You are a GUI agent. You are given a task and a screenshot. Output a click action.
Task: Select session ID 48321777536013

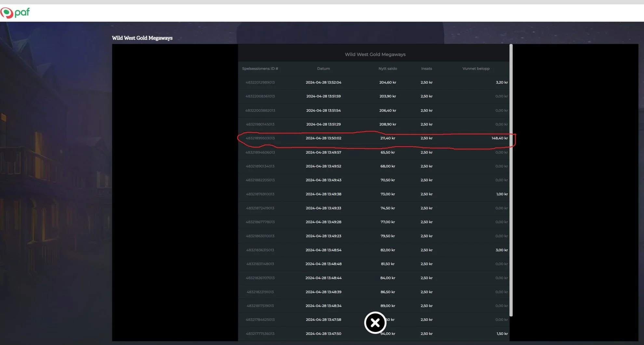260,334
